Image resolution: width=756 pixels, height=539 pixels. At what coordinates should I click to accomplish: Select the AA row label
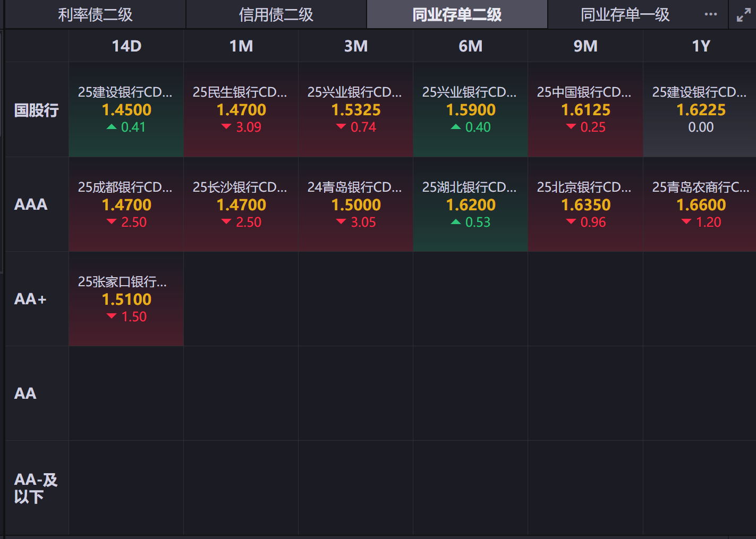tap(37, 393)
